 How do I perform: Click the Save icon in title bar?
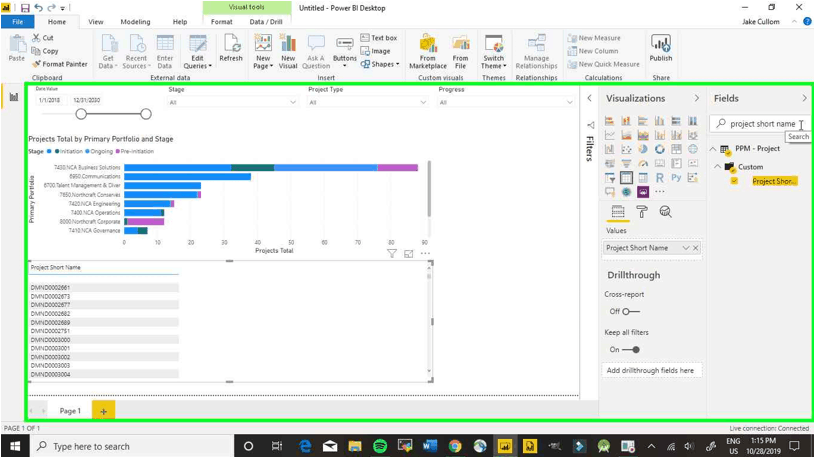pyautogui.click(x=25, y=8)
